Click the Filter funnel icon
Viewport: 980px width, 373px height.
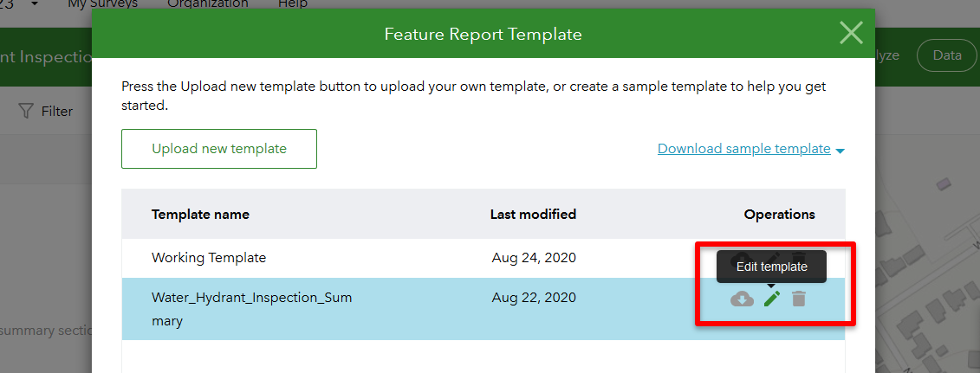(x=26, y=112)
